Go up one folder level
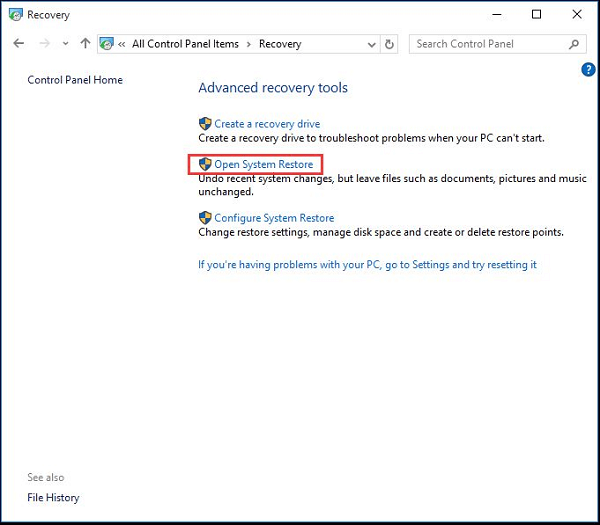The image size is (600, 525). pyautogui.click(x=85, y=43)
